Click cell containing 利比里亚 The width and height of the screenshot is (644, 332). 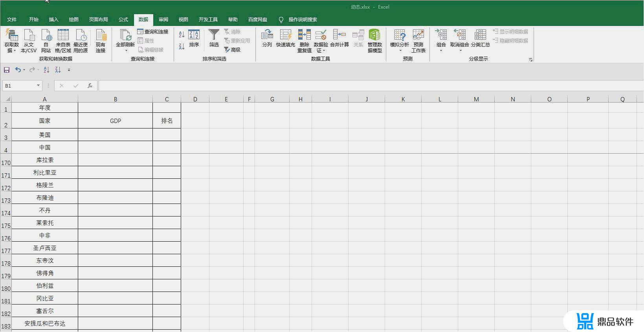[45, 172]
